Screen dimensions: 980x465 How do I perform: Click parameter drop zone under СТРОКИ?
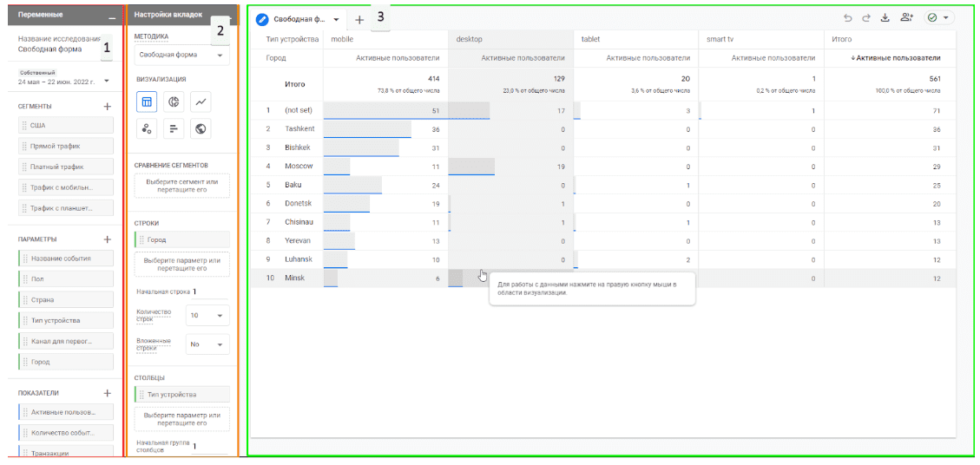click(x=182, y=264)
